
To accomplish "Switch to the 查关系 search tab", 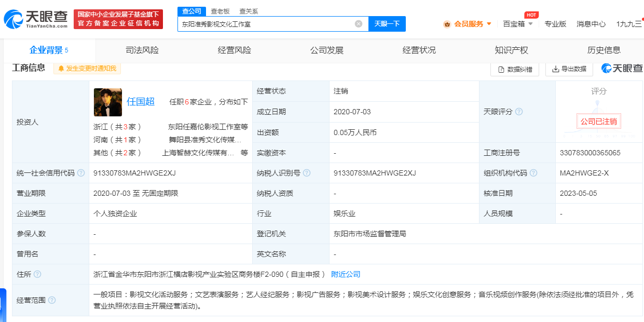I will click(x=249, y=11).
